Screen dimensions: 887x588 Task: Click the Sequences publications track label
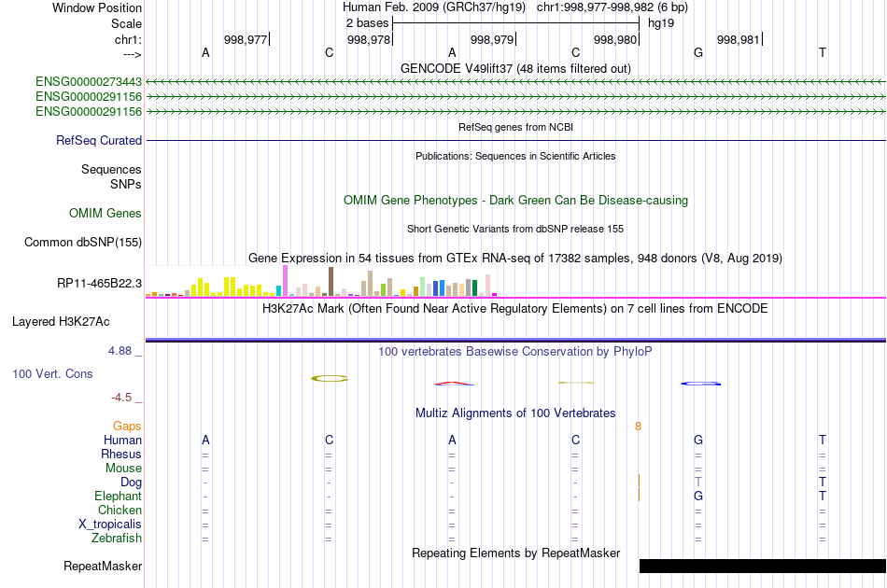click(111, 169)
